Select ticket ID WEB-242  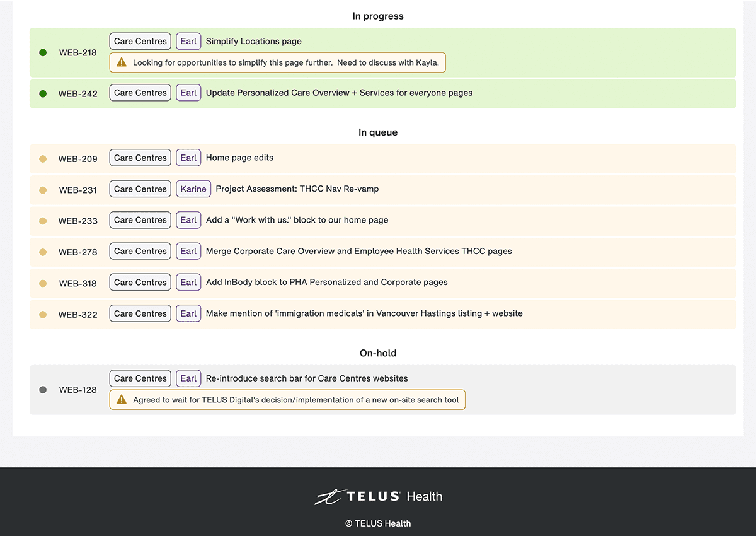(78, 94)
